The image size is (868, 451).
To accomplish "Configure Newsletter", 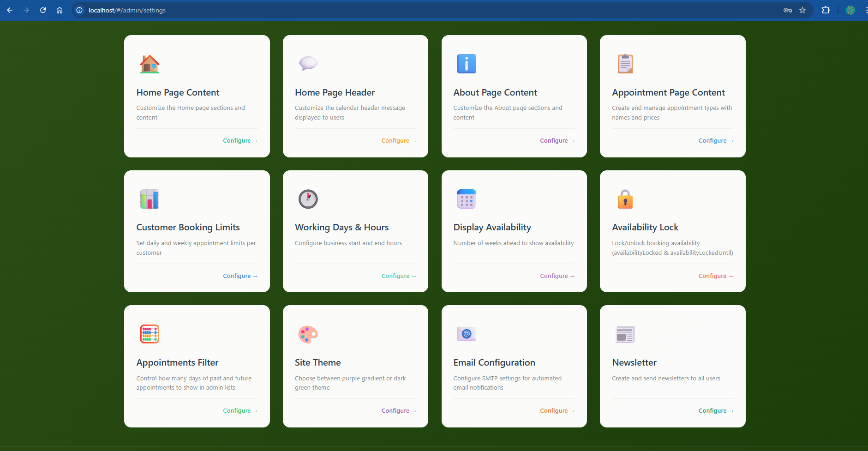I will click(x=716, y=411).
